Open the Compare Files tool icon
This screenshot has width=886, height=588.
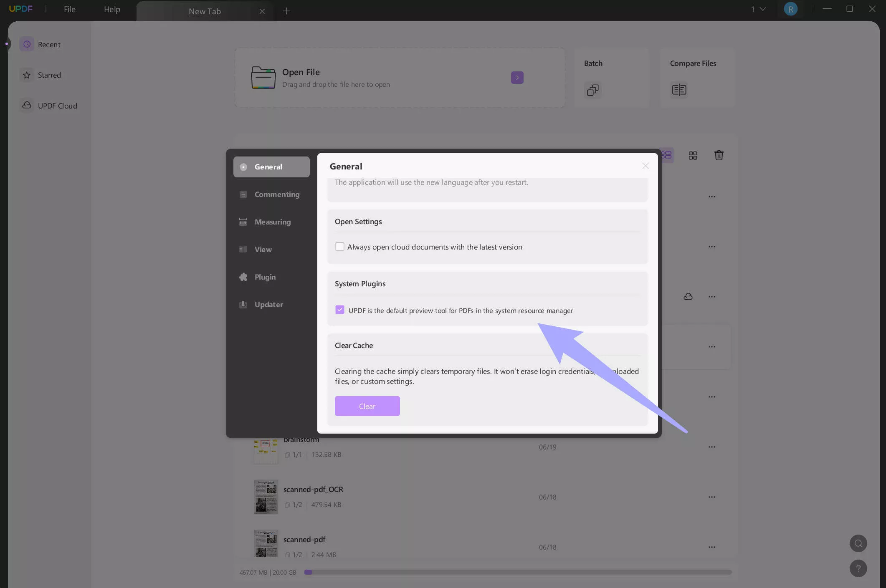tap(679, 90)
